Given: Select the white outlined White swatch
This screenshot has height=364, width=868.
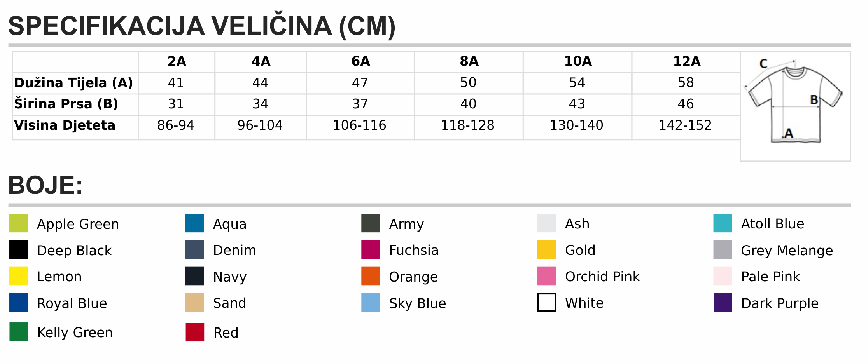Looking at the screenshot, I should (x=547, y=303).
